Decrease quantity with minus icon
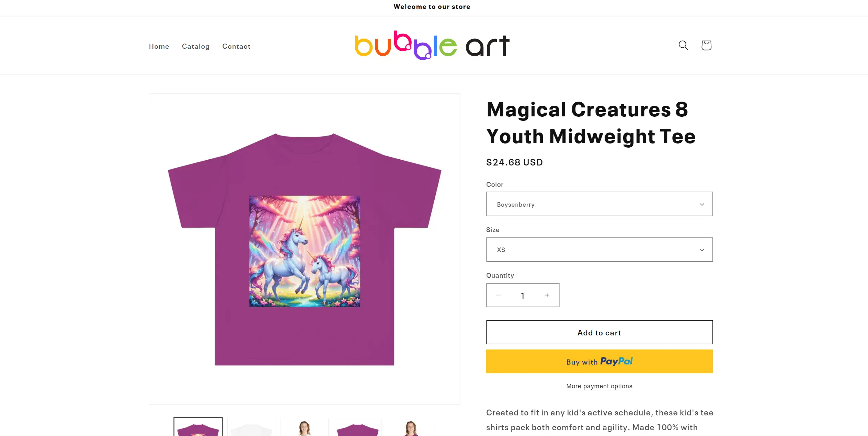Image resolution: width=868 pixels, height=436 pixels. pos(498,295)
